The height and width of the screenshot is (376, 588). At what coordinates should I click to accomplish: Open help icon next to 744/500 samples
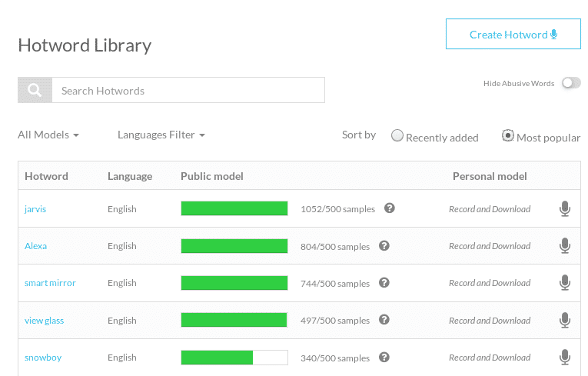click(384, 282)
